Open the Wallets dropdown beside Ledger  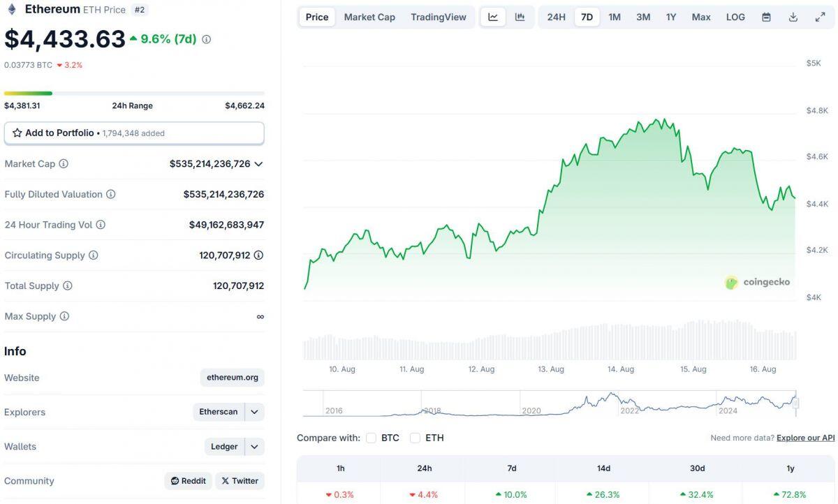pos(254,446)
